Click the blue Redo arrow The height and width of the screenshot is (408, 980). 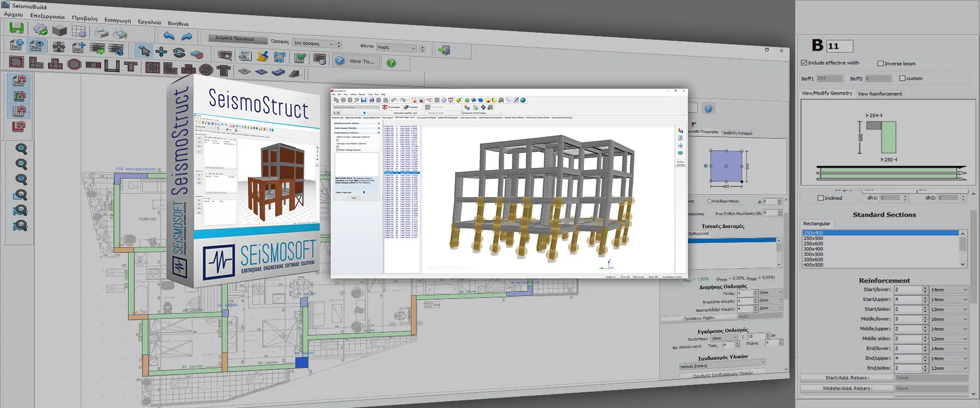click(x=187, y=37)
